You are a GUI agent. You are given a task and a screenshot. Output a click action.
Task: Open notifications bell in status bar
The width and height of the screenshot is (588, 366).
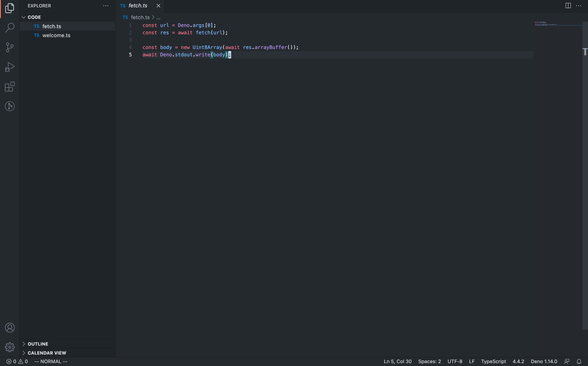(x=579, y=361)
